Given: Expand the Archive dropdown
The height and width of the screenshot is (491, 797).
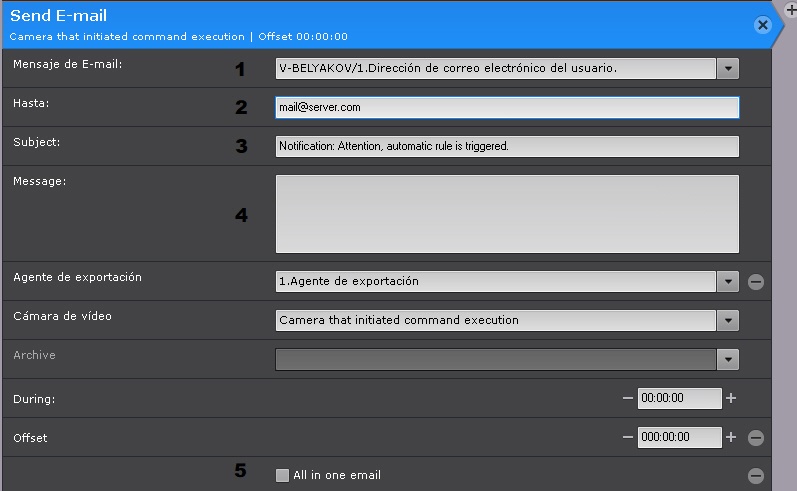Looking at the screenshot, I should click(x=728, y=359).
